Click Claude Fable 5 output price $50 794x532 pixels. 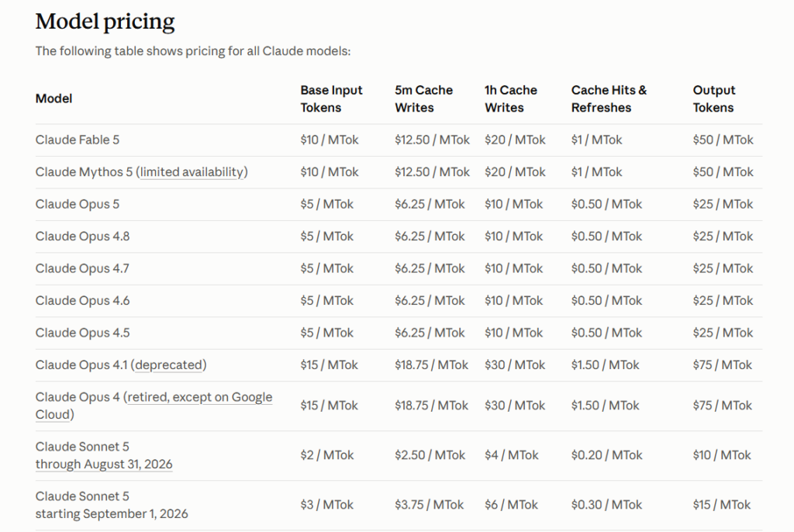(x=723, y=140)
